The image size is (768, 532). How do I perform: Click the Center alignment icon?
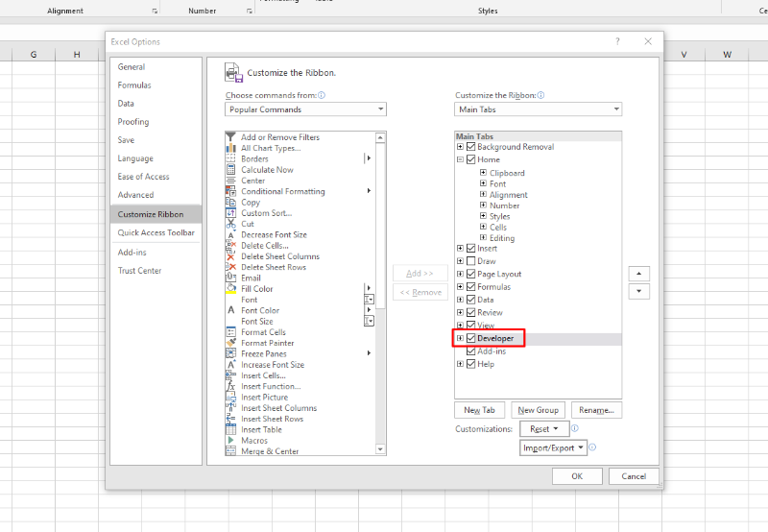coord(230,181)
